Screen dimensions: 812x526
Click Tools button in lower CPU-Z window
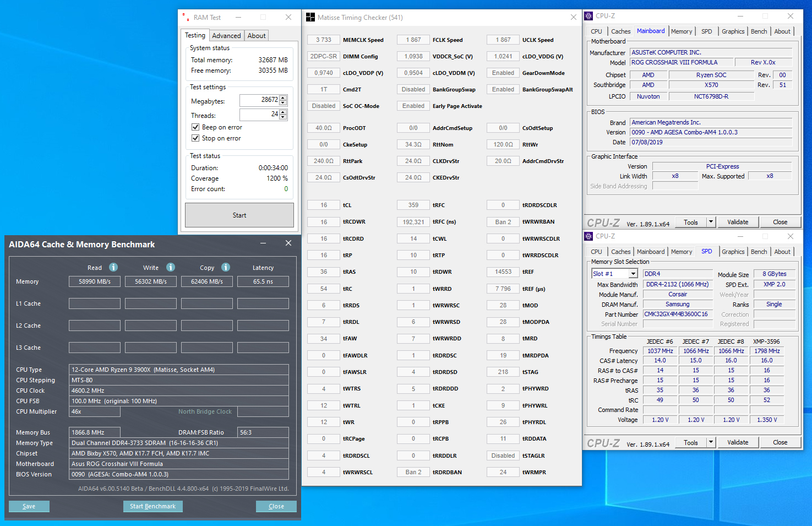[x=691, y=442]
